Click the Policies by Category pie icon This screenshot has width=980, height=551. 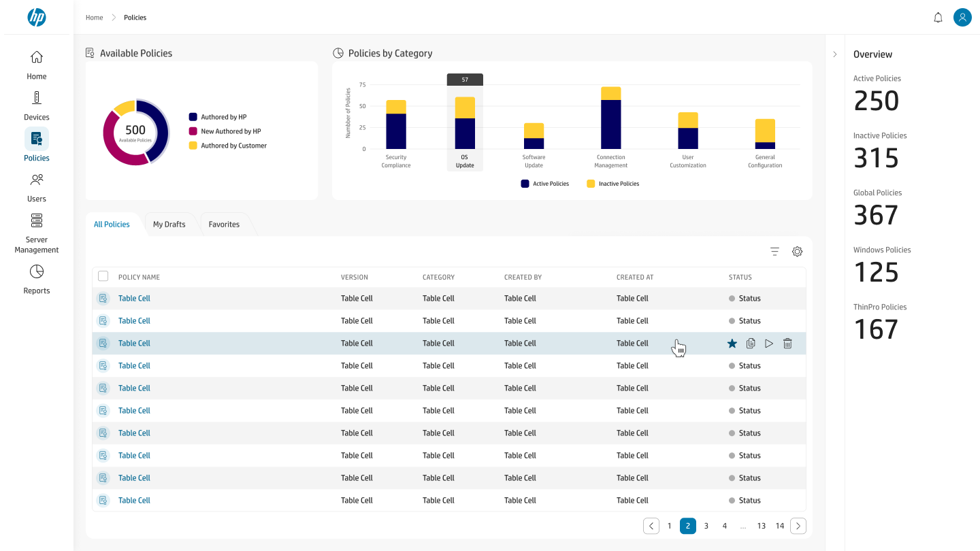(338, 53)
